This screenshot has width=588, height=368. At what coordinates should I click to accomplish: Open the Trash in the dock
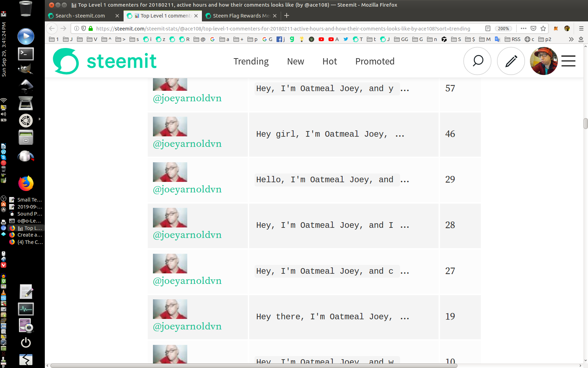point(26,8)
